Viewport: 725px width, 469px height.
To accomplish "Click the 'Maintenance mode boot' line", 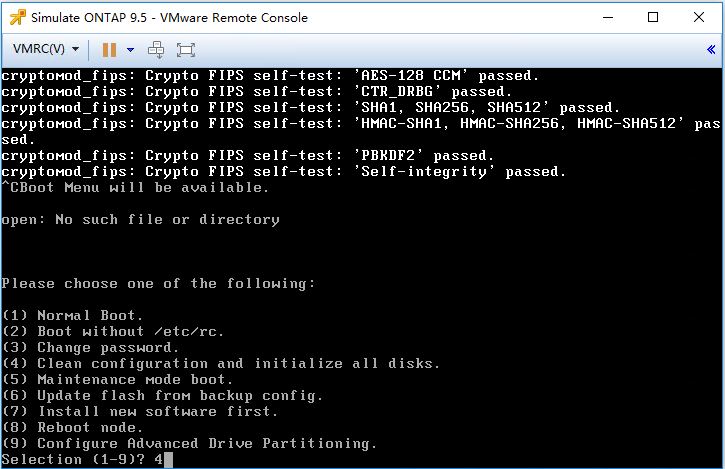I will pos(117,380).
